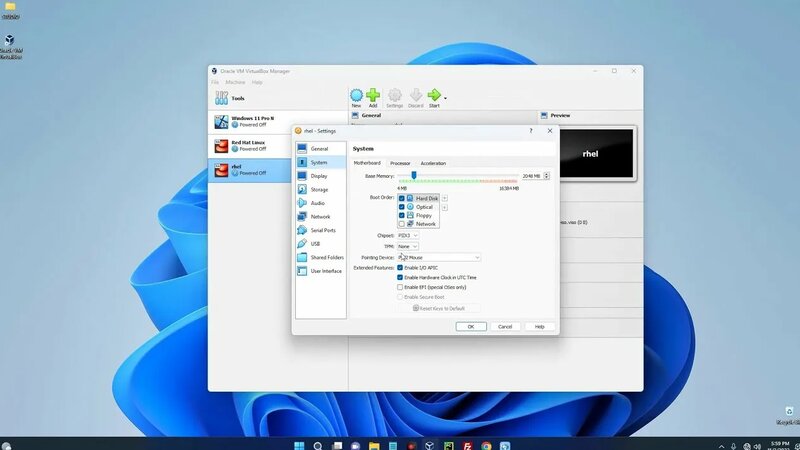Screen dimensions: 800x450
Task: Open the TPM dropdown
Action: pos(408,246)
